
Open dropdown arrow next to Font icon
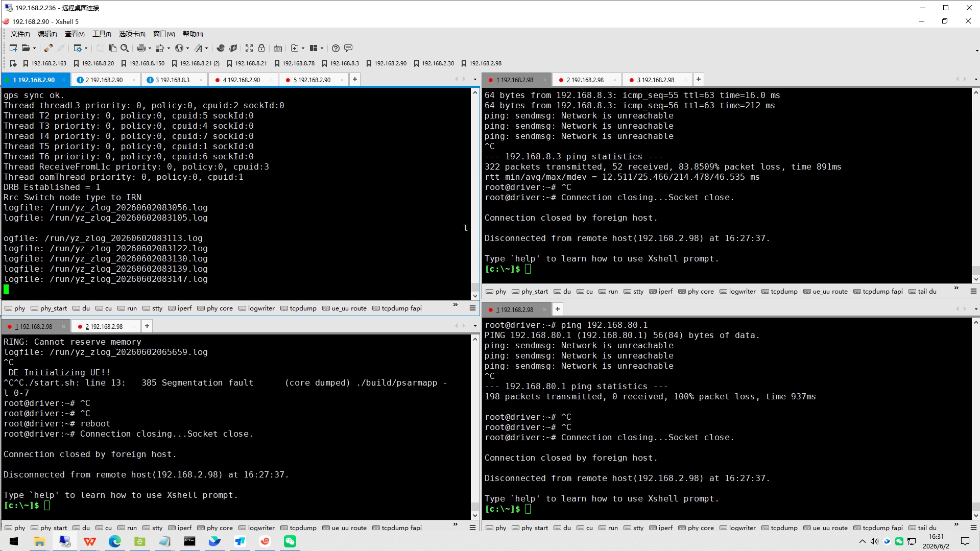(x=206, y=49)
